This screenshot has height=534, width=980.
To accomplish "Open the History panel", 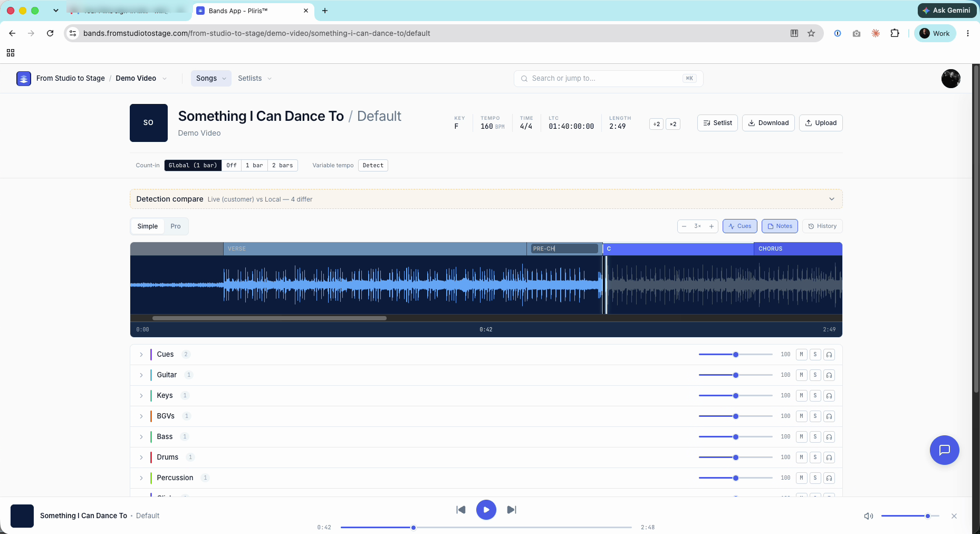I will click(823, 226).
